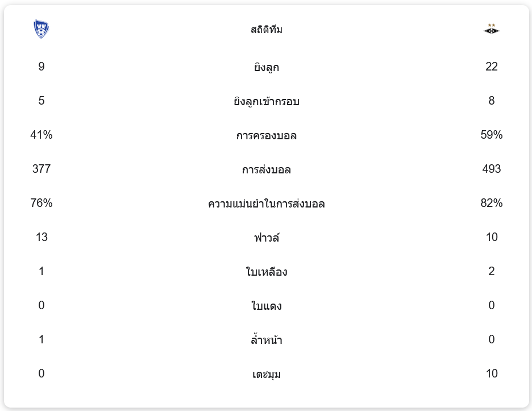Click the การครองบอล possession label
532x411 pixels.
coord(266,136)
